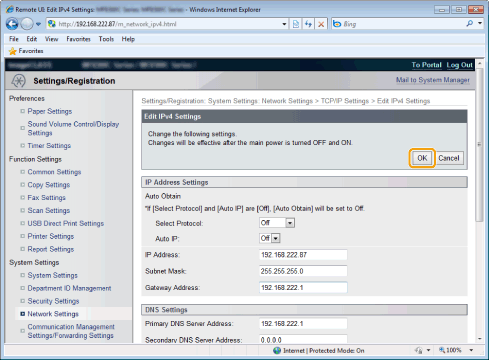The width and height of the screenshot is (489, 360).
Task: Go forward with the browser Forward arrow
Action: 27,24
